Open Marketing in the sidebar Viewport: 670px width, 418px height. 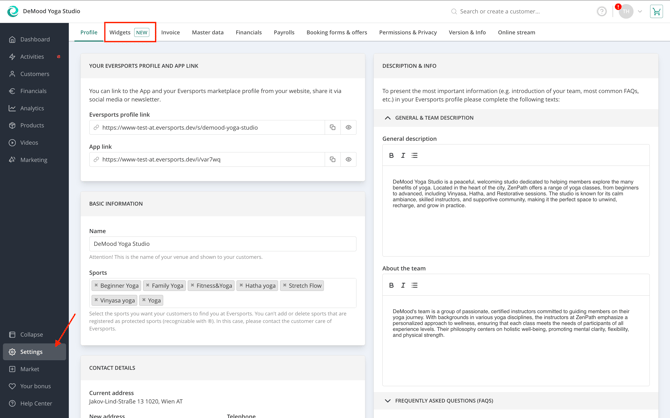35,160
